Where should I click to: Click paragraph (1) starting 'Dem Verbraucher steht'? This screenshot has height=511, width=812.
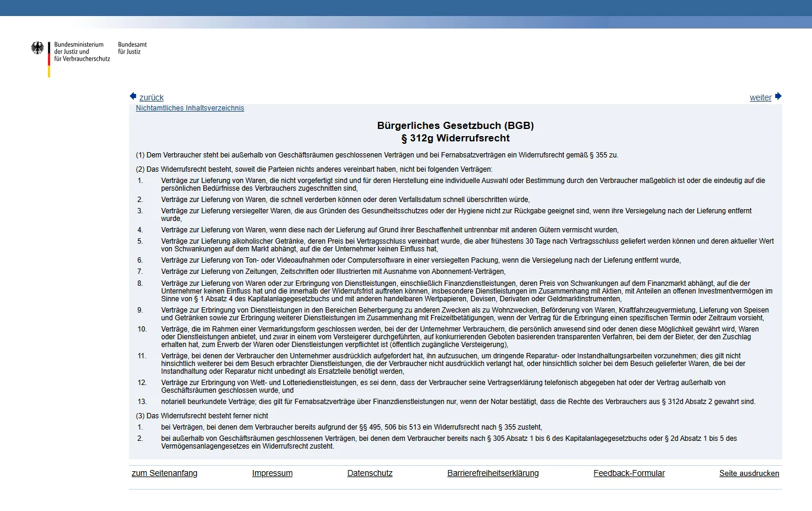click(x=377, y=155)
